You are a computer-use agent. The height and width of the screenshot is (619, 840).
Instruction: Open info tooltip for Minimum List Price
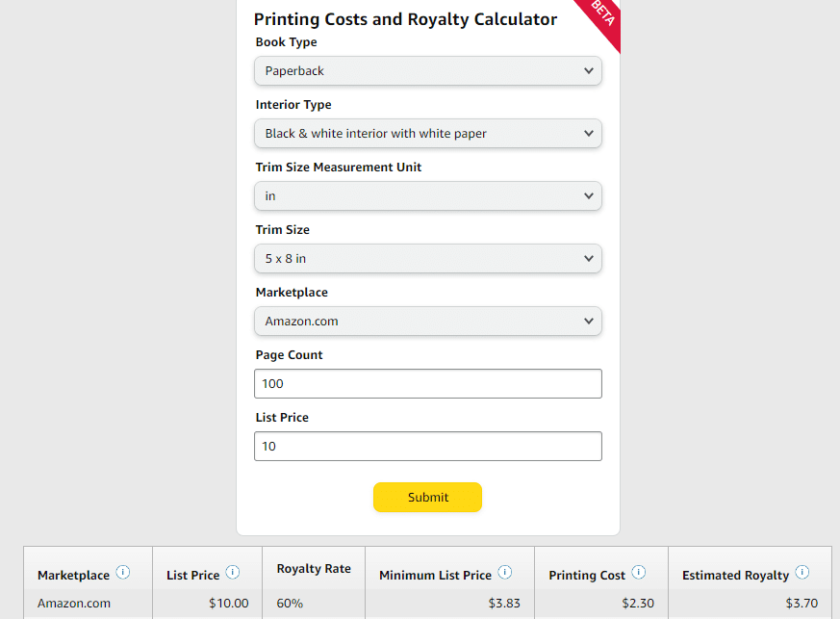(505, 573)
